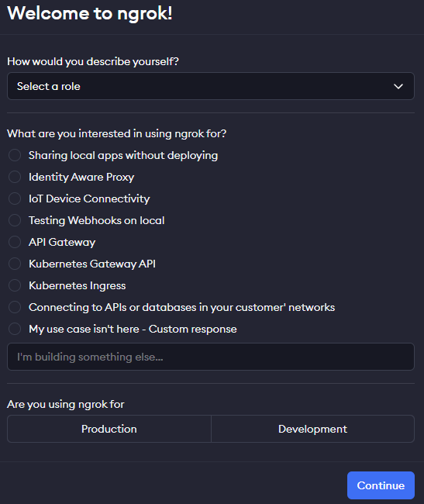Pick Testing Webhooks on local option

[15, 220]
